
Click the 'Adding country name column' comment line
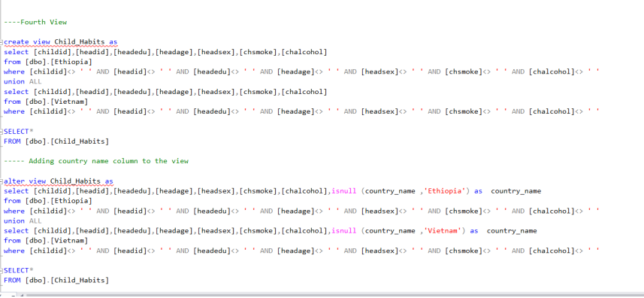click(x=96, y=161)
